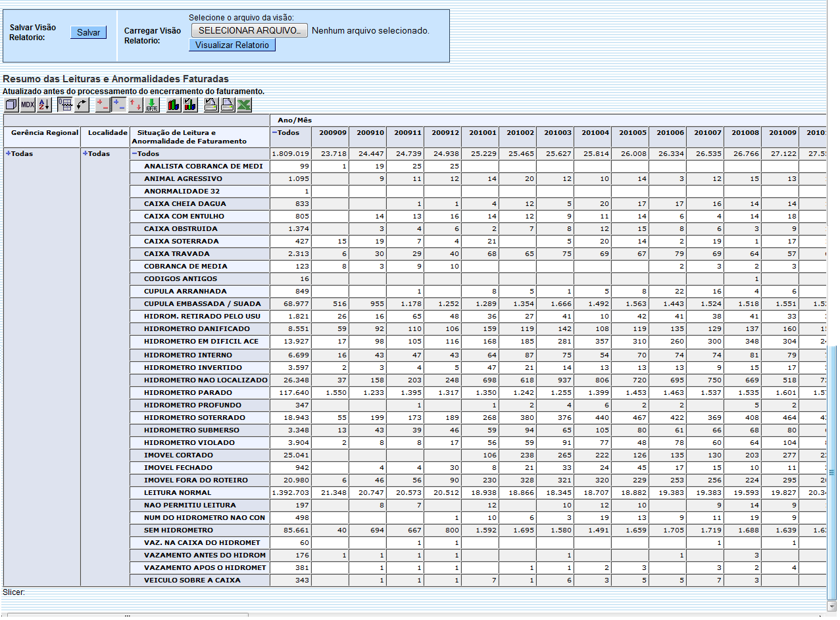Print the report with printer icon
The height and width of the screenshot is (620, 840).
[228, 105]
